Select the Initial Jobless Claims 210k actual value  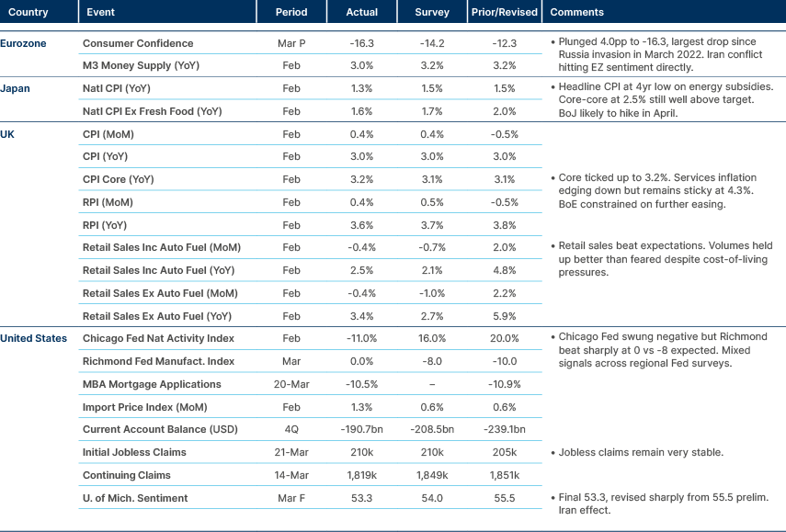pos(362,452)
